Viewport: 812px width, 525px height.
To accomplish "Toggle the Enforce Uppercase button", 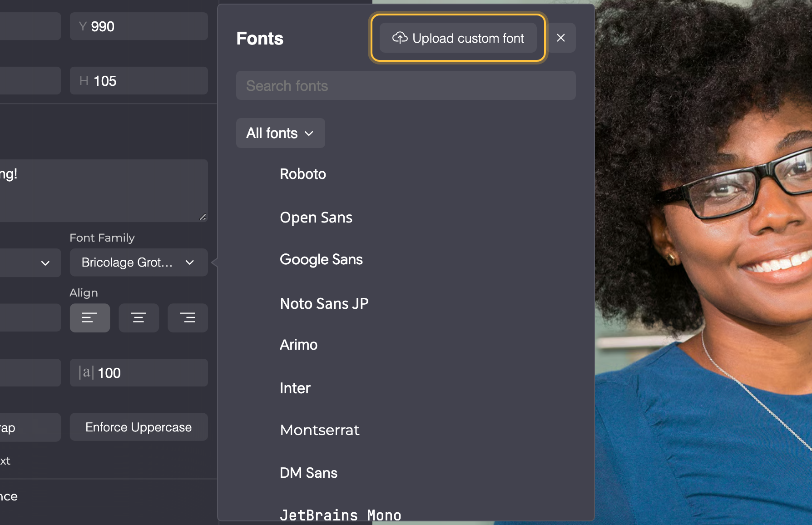I will point(139,427).
